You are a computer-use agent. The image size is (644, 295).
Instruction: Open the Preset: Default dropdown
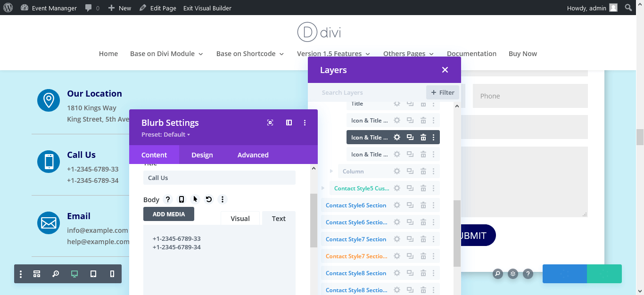tap(165, 134)
